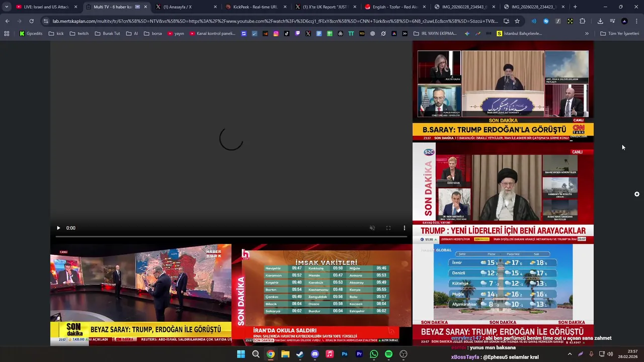Open the Chrome downloads panel
This screenshot has height=362, width=644.
pyautogui.click(x=600, y=21)
